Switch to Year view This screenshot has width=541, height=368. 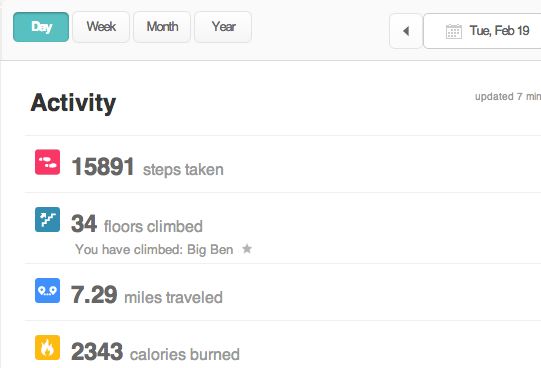click(x=223, y=27)
